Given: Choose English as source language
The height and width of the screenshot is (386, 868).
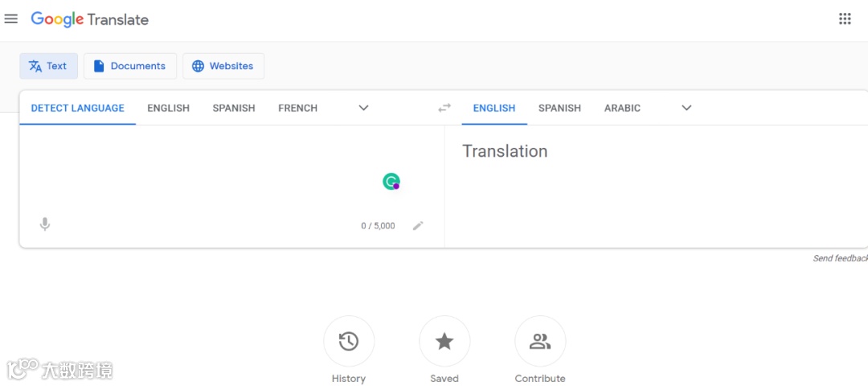Looking at the screenshot, I should (168, 108).
